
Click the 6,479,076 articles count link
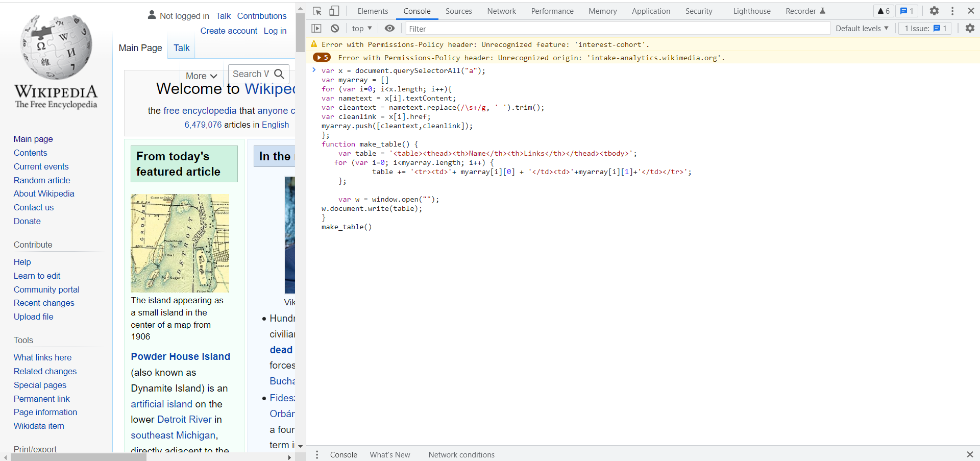point(203,125)
